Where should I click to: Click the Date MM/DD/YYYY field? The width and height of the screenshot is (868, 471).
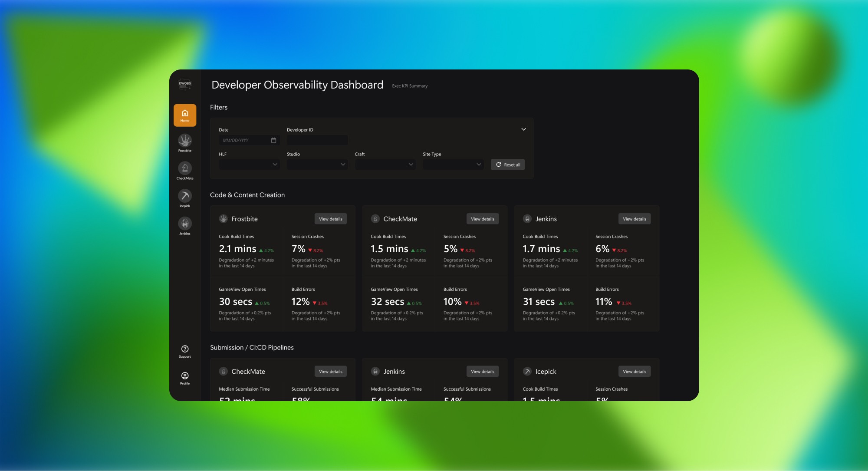pyautogui.click(x=244, y=140)
